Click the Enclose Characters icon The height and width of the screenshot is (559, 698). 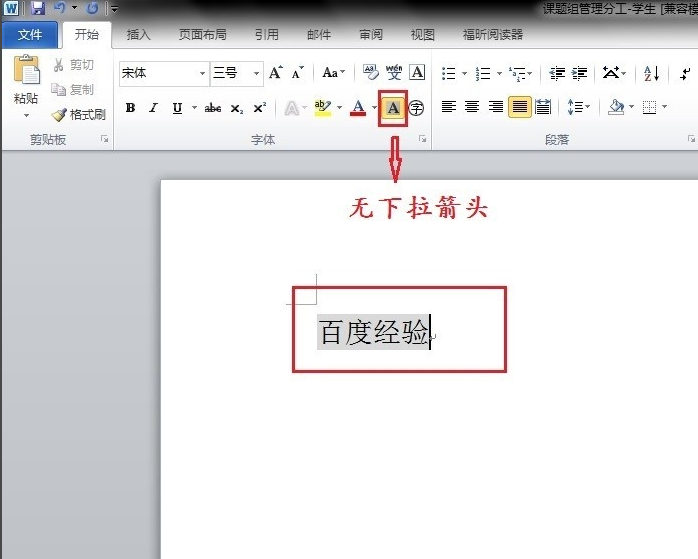[416, 108]
